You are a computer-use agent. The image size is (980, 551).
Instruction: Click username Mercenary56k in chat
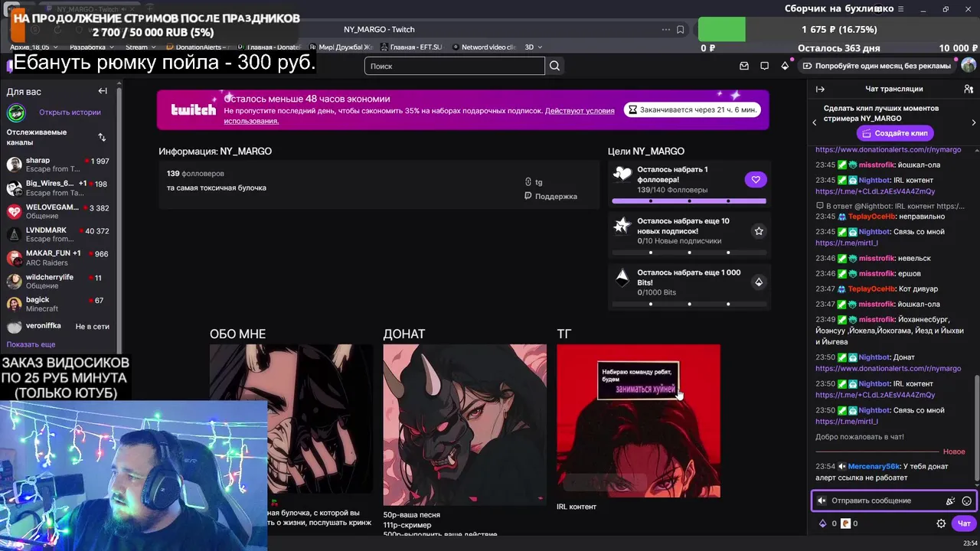874,467
